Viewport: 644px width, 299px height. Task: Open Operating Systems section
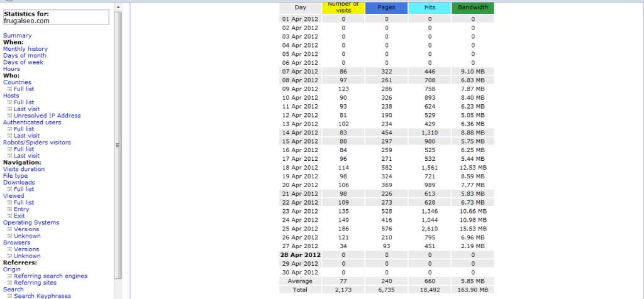[x=31, y=222]
